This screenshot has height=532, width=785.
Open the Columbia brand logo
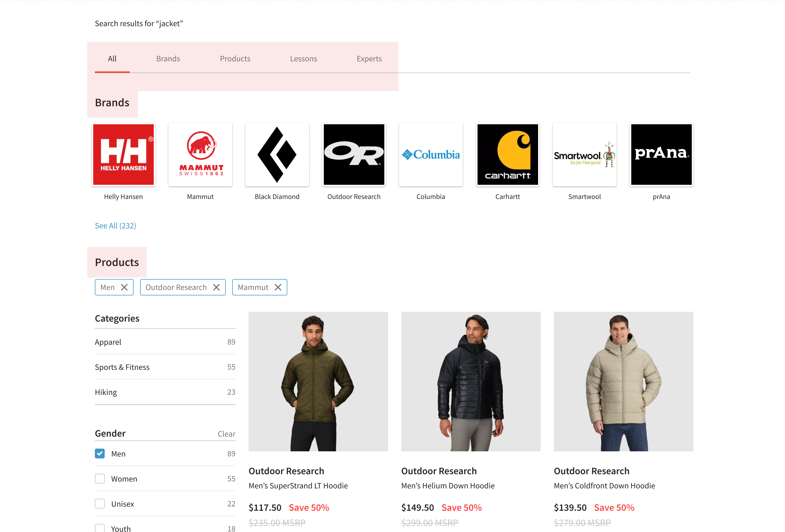(x=431, y=154)
